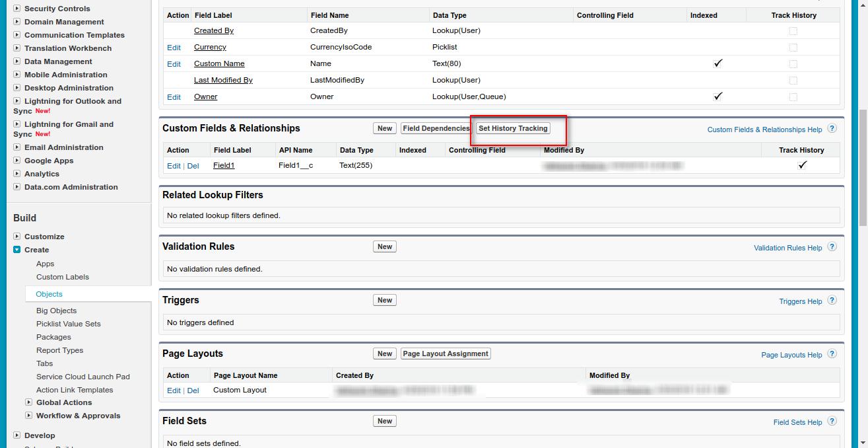Click New in the Validation Rules section
This screenshot has height=448, width=868.
coord(384,245)
